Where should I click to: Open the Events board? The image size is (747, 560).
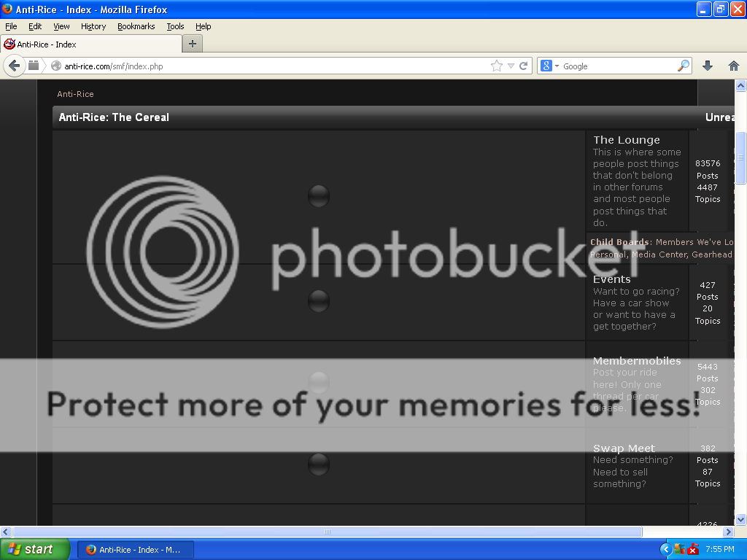point(612,279)
